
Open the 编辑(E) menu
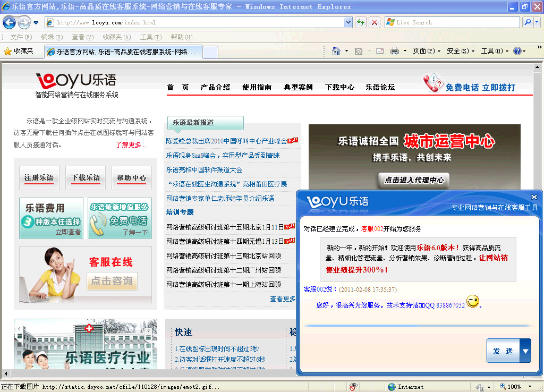[x=52, y=37]
